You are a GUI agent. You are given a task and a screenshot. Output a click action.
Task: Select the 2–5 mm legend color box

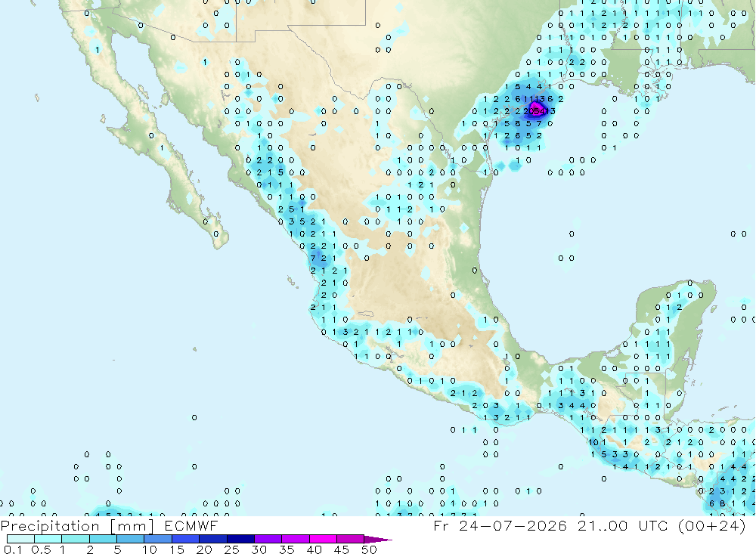click(x=103, y=539)
